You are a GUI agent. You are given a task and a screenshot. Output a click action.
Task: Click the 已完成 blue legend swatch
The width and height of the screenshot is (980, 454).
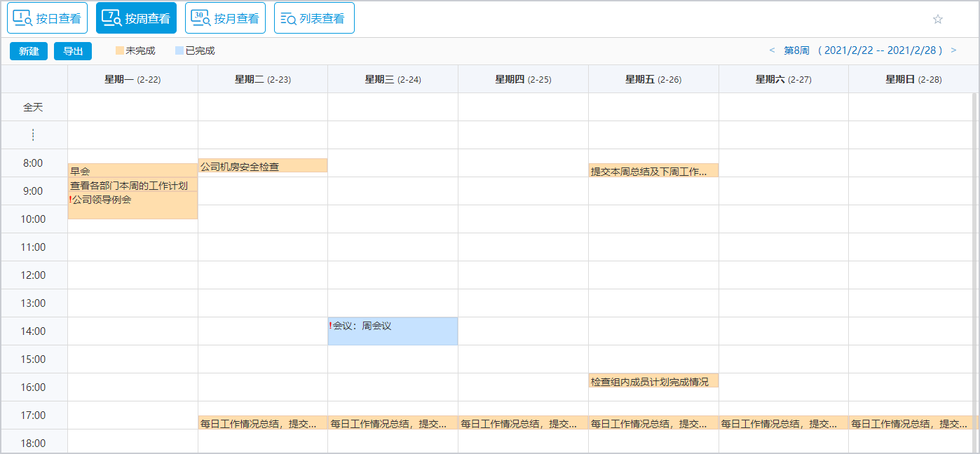point(179,50)
